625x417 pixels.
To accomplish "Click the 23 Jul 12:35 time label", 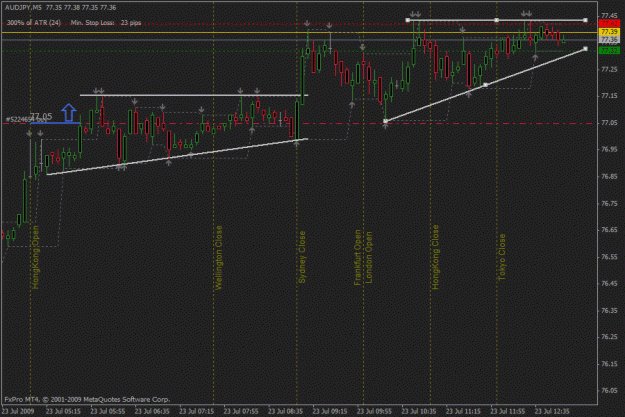I will (552, 411).
